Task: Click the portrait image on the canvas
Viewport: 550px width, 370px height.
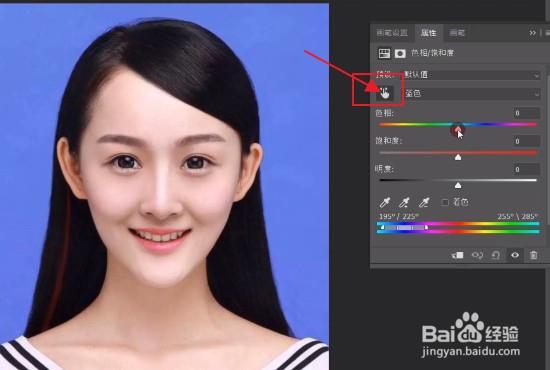Action: click(x=164, y=187)
